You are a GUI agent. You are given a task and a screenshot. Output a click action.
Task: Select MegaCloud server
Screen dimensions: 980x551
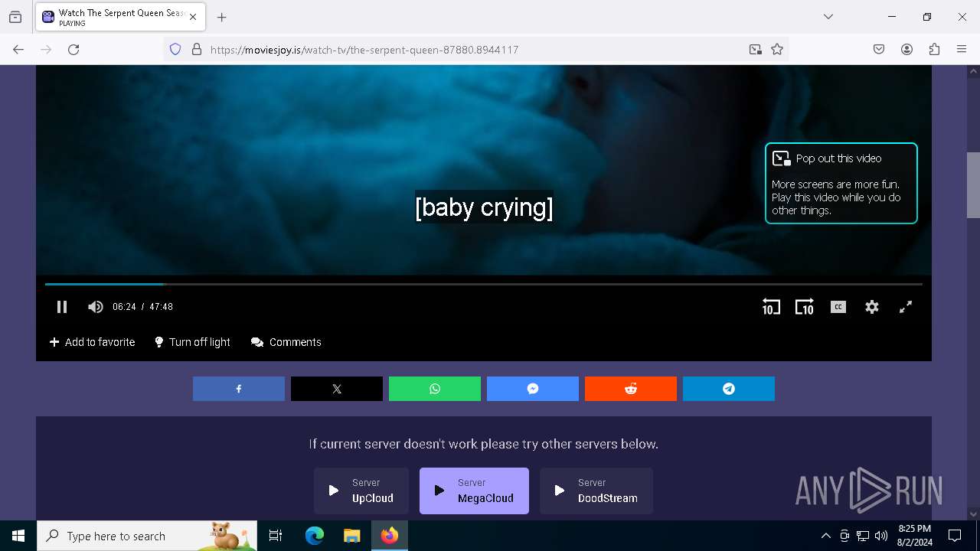(x=474, y=491)
